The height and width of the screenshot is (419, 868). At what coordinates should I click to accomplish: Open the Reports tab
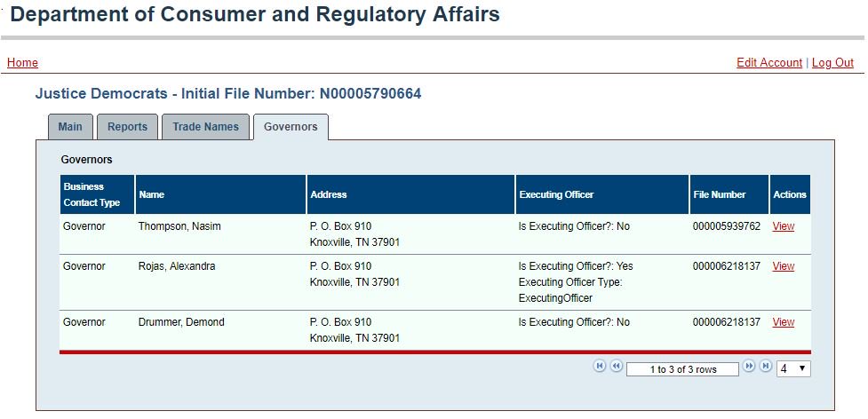(x=127, y=127)
